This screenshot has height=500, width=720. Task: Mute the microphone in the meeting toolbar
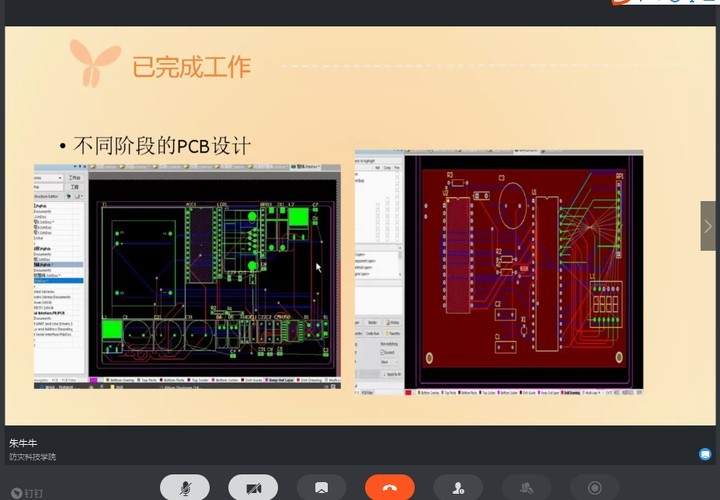[185, 487]
